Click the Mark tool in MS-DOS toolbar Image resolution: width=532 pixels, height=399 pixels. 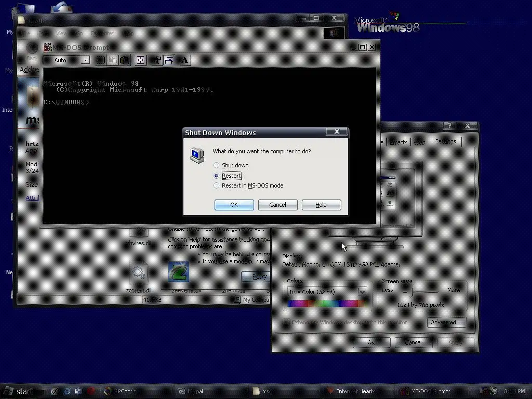(x=100, y=60)
